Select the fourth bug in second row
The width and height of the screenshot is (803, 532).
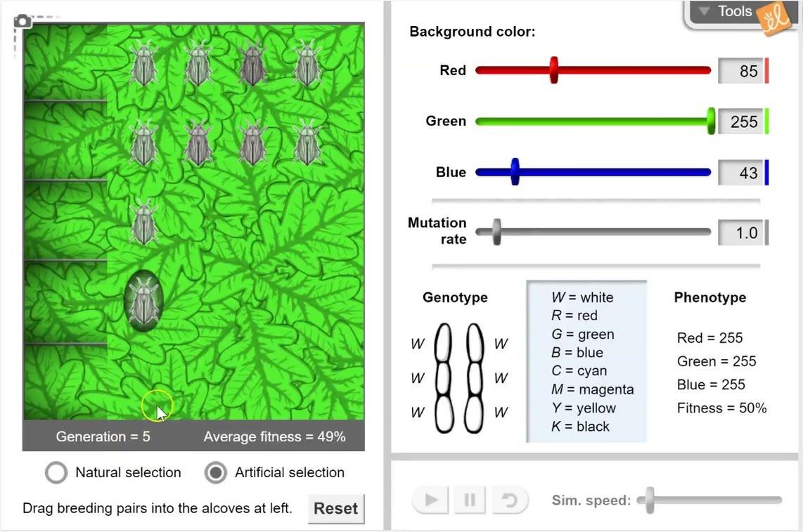[x=307, y=143]
